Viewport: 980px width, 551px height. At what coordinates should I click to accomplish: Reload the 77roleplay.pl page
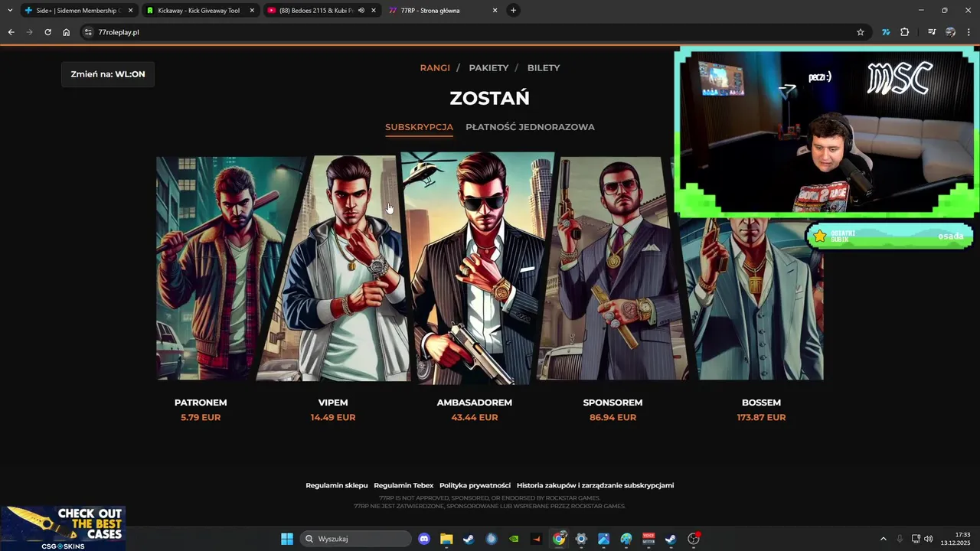[x=47, y=32]
